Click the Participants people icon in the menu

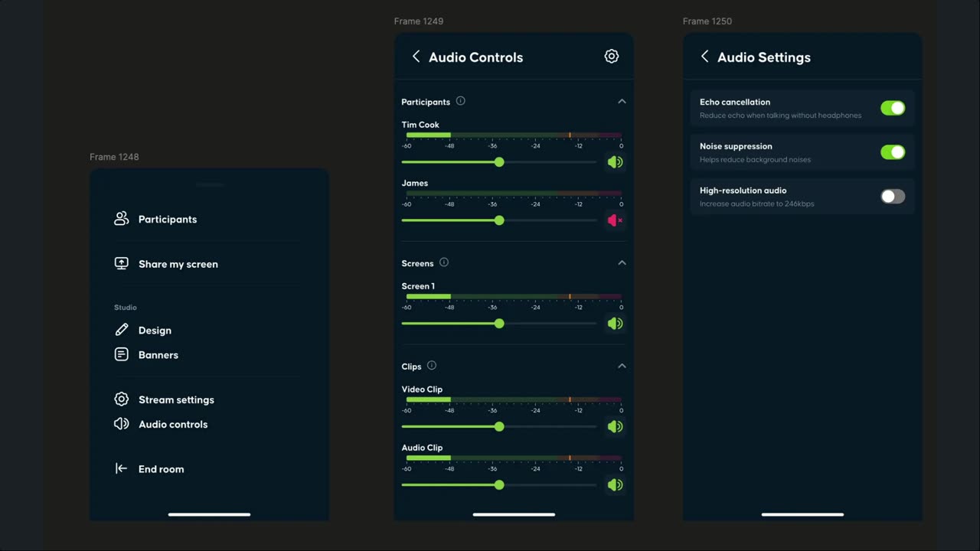tap(121, 219)
